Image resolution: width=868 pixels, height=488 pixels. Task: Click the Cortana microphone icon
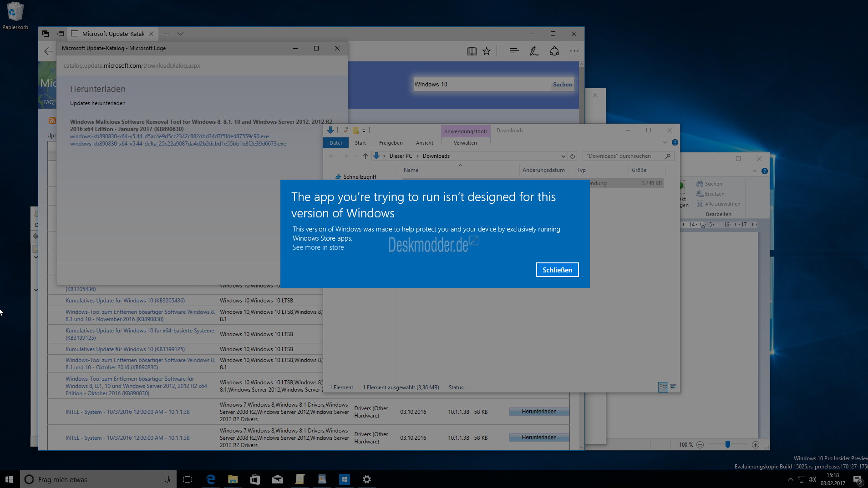click(167, 479)
